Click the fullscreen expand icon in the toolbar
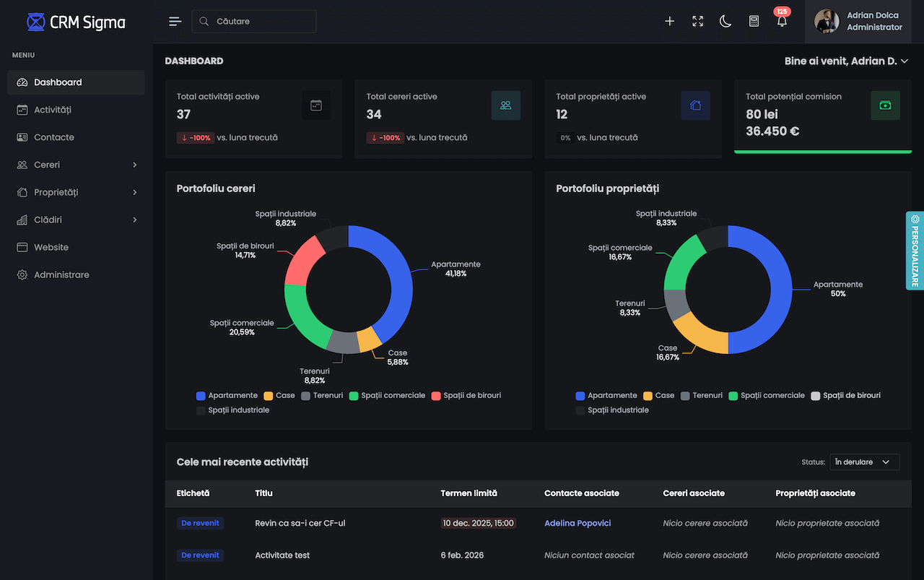Screen dimensions: 924x580 coord(697,21)
